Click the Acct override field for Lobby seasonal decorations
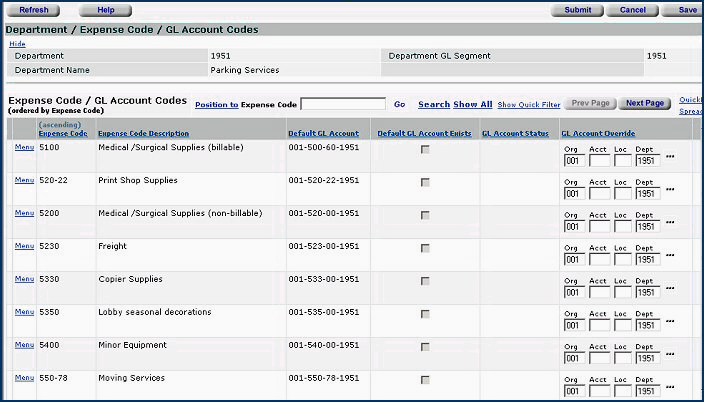Screen dimensions: 704x402 click(x=599, y=325)
